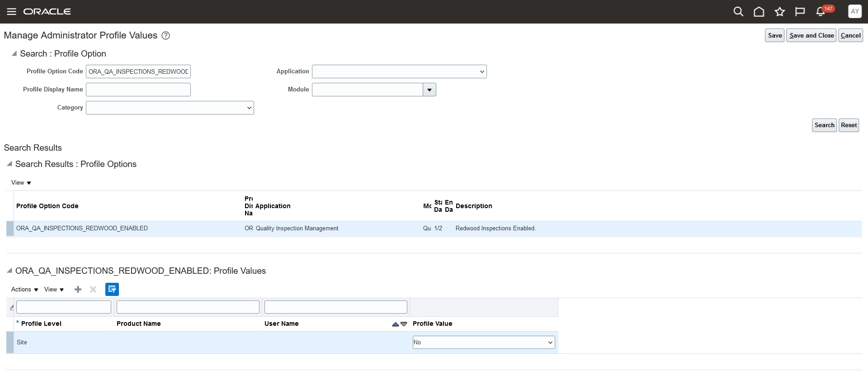The width and height of the screenshot is (868, 381).
Task: Select the ORA_QA_INSPECTIONS_REDWOOD_ENABLED result row
Action: coord(434,229)
